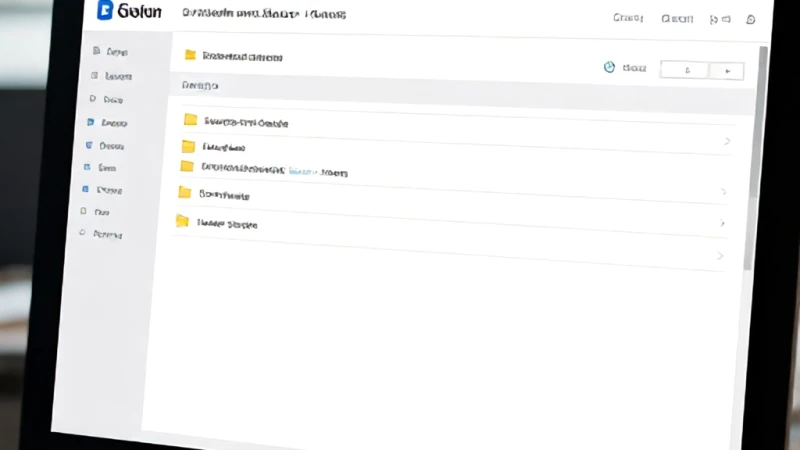Click the first sidebar item's document icon
Screen dimensions: 800x450
(x=96, y=51)
